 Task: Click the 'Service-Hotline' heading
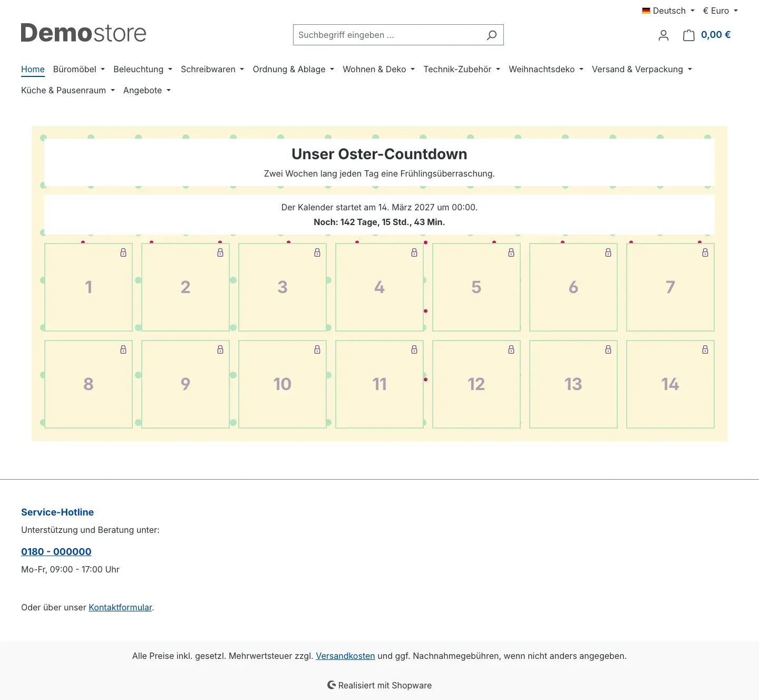[57, 512]
